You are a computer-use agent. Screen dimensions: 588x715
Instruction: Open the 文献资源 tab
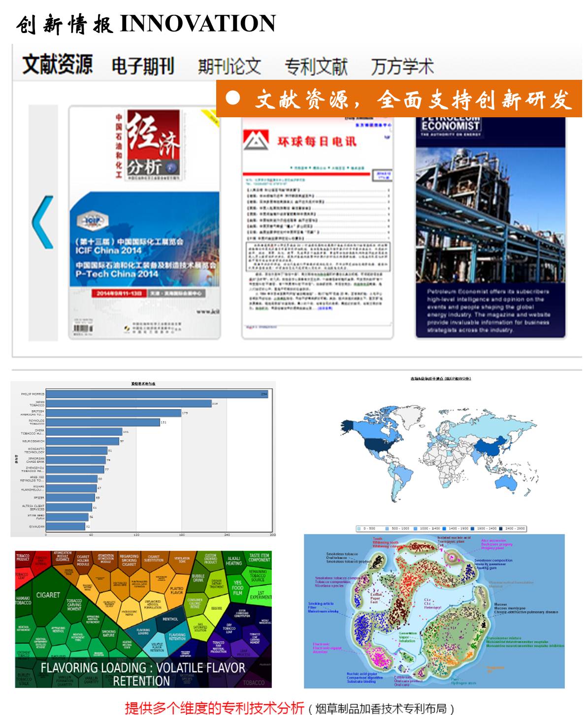click(58, 65)
